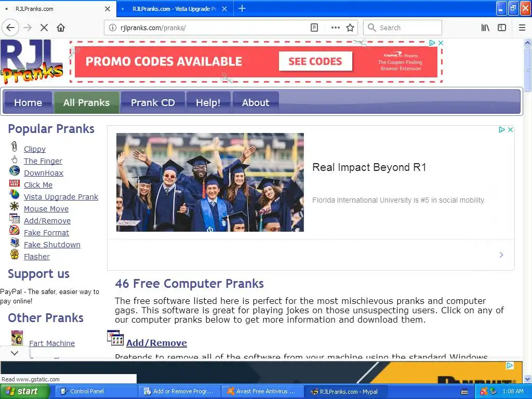Open The Finger prank link
The height and width of the screenshot is (399, 532).
43,161
